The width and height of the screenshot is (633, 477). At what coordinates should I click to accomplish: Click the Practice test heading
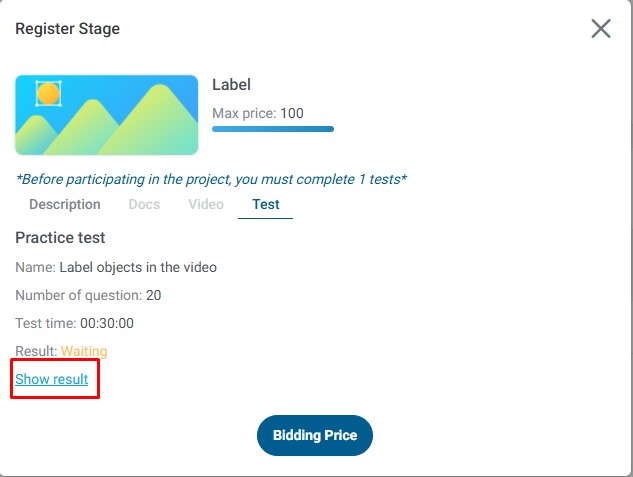click(60, 238)
